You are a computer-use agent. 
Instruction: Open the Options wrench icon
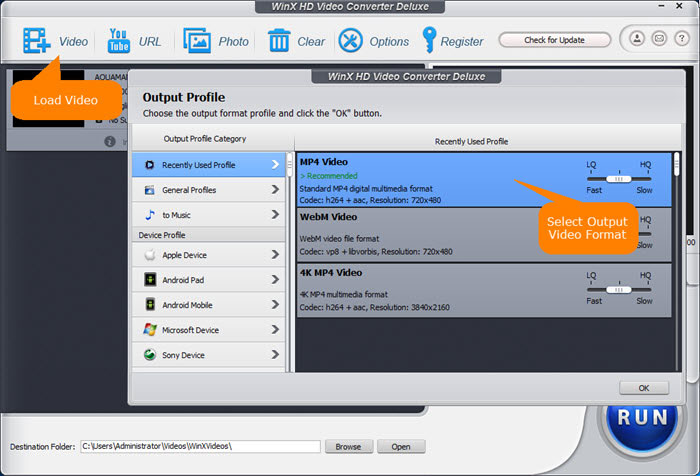point(350,41)
